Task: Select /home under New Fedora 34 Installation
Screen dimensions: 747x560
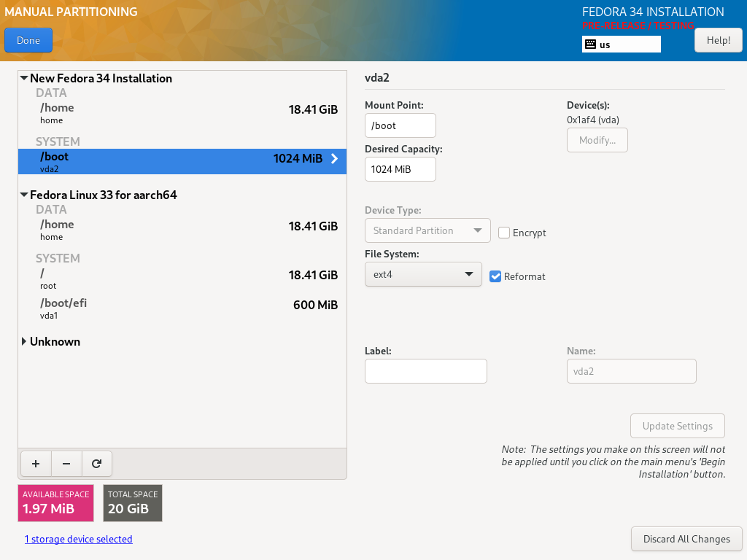Action: point(182,113)
